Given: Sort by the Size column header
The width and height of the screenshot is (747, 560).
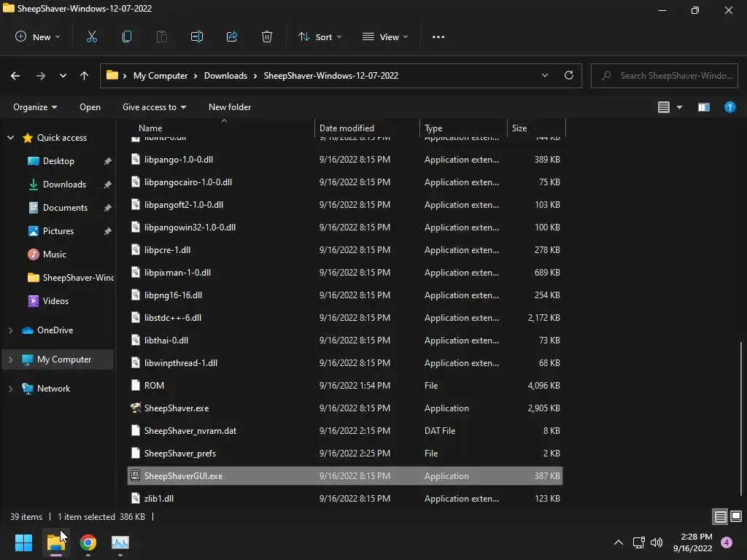Looking at the screenshot, I should pos(519,128).
